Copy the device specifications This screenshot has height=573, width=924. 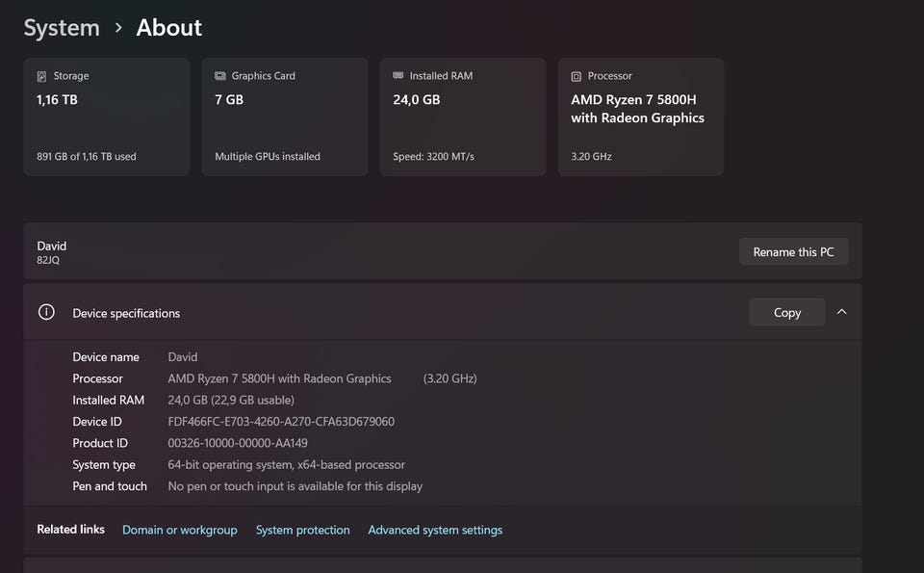pos(786,312)
